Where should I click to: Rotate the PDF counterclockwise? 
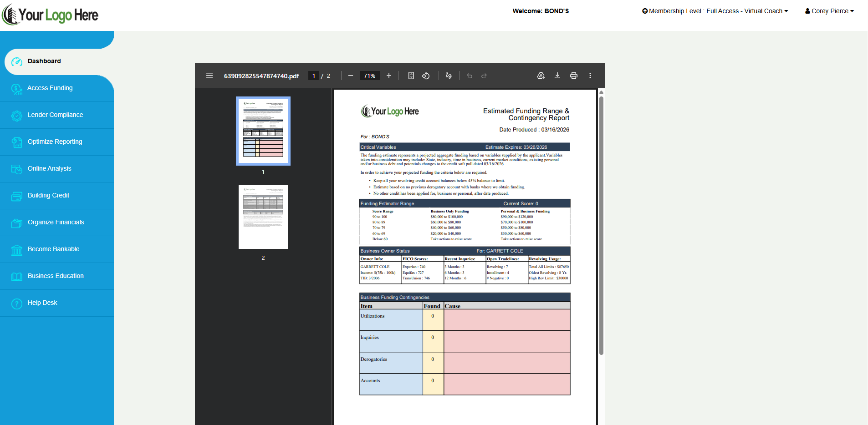[426, 76]
